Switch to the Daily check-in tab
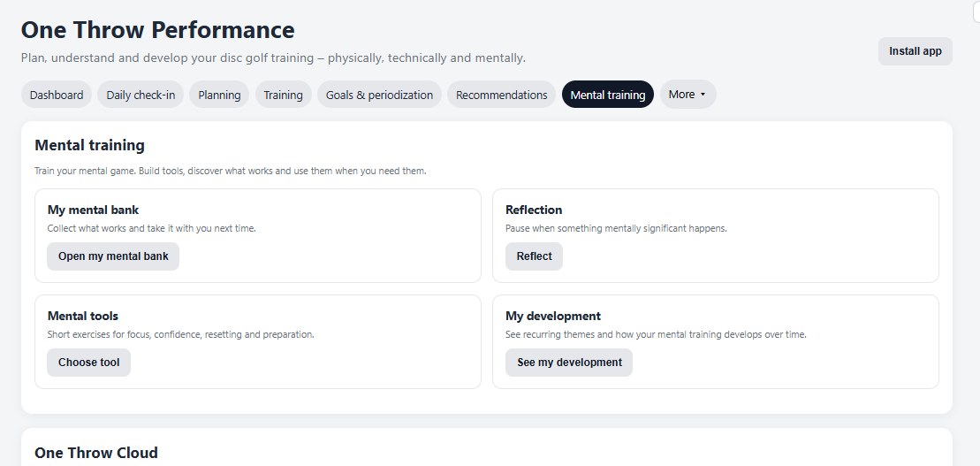Image resolution: width=980 pixels, height=466 pixels. pos(141,95)
